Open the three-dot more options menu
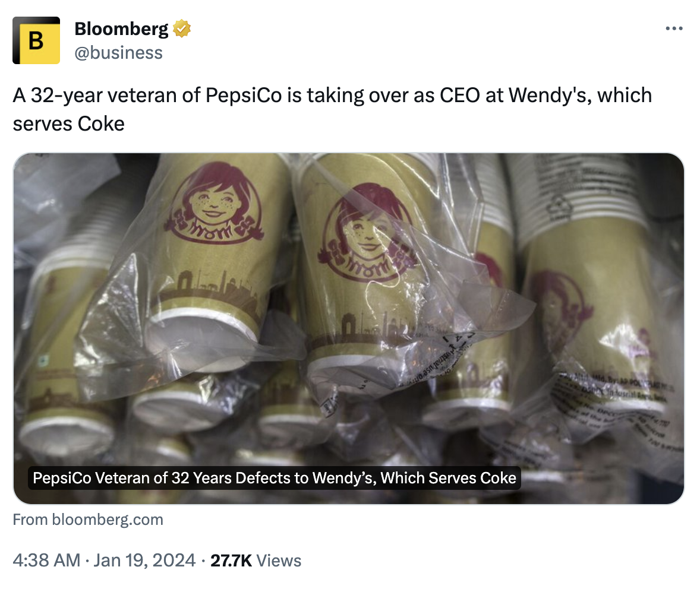Image resolution: width=700 pixels, height=589 pixels. pyautogui.click(x=673, y=28)
